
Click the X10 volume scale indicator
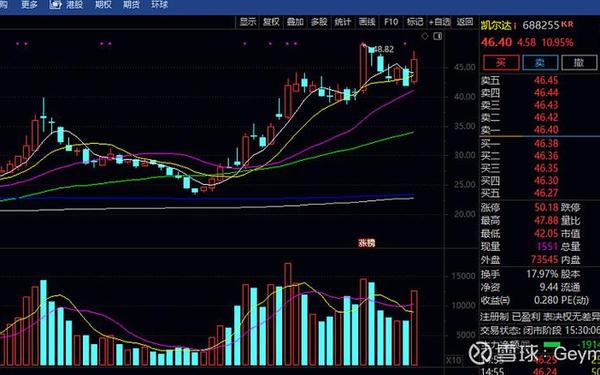click(x=453, y=360)
